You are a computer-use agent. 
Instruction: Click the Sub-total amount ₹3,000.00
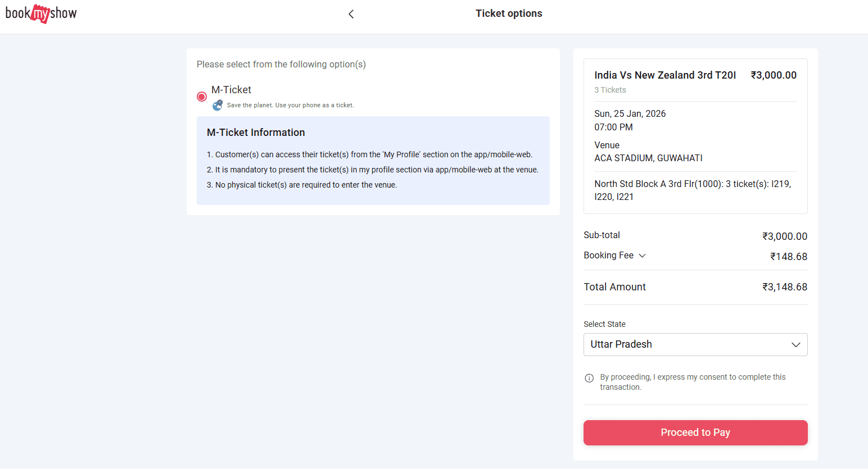click(785, 236)
